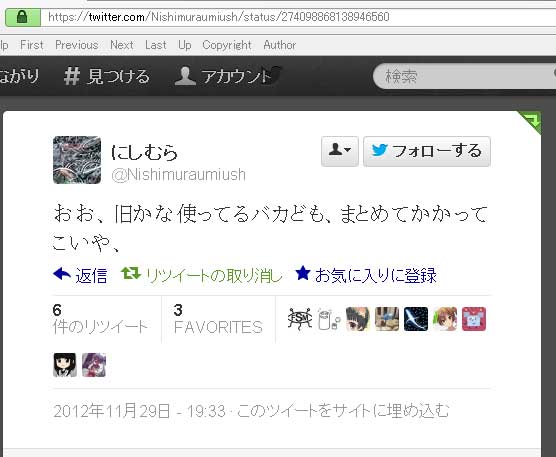The image size is (556, 457).
Task: Click the 返信 reply arrow icon
Action: 62,273
